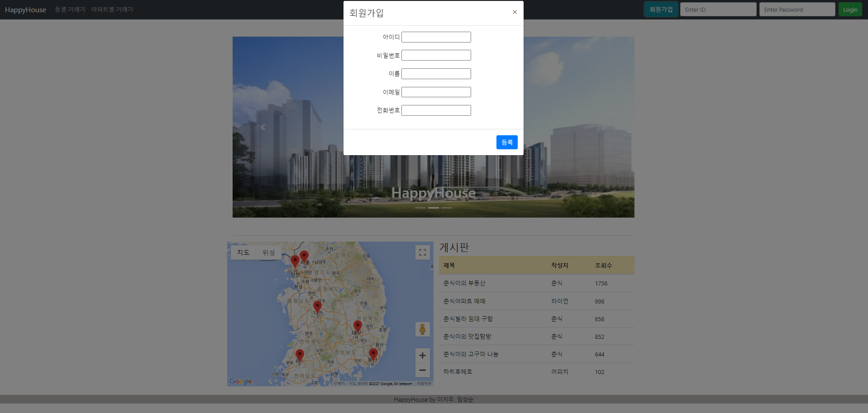Viewport: 868px width, 413px height.
Task: Click the 조회수 column header
Action: [603, 266]
